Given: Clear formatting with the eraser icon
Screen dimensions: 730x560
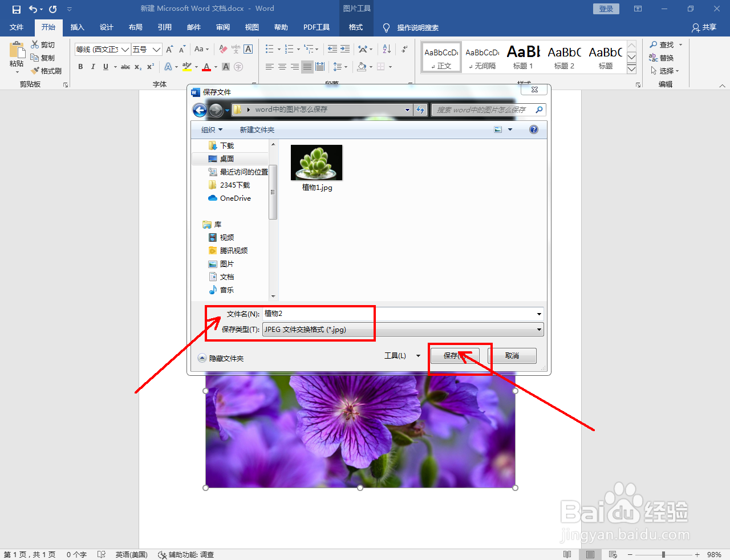Looking at the screenshot, I should pos(223,50).
